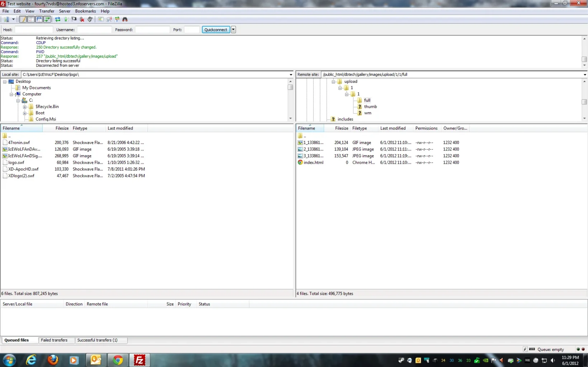Image resolution: width=588 pixels, height=367 pixels.
Task: Select local file XDlogo(2).swf
Action: 21,176
